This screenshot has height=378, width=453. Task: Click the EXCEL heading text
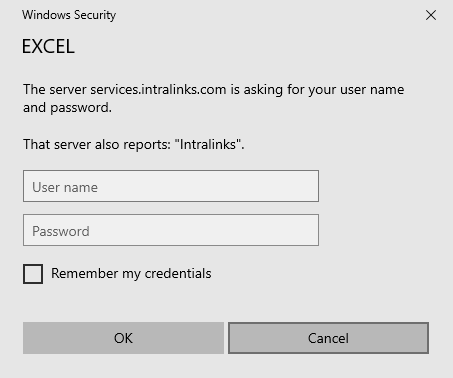[x=48, y=46]
